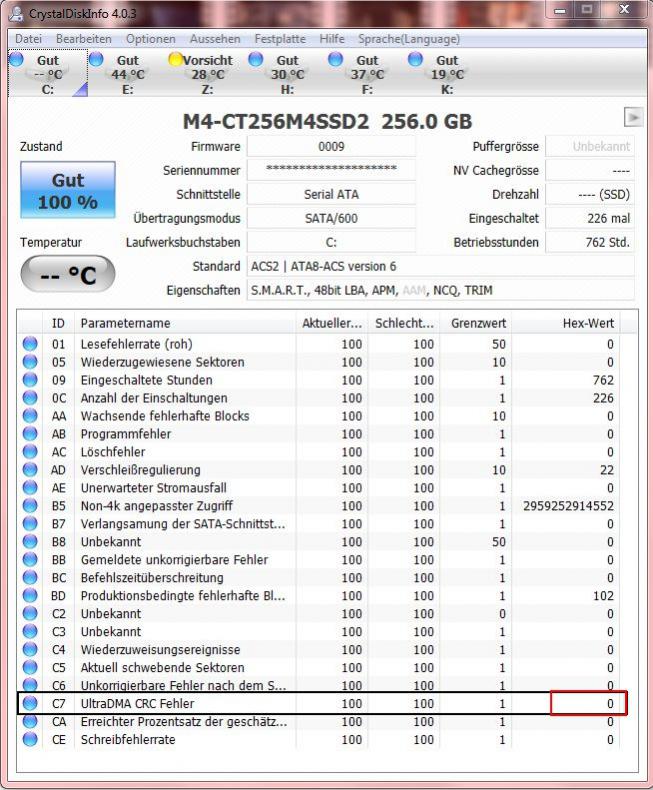Click status orb of row 09 Eingeschaltete Stunden

[30, 380]
